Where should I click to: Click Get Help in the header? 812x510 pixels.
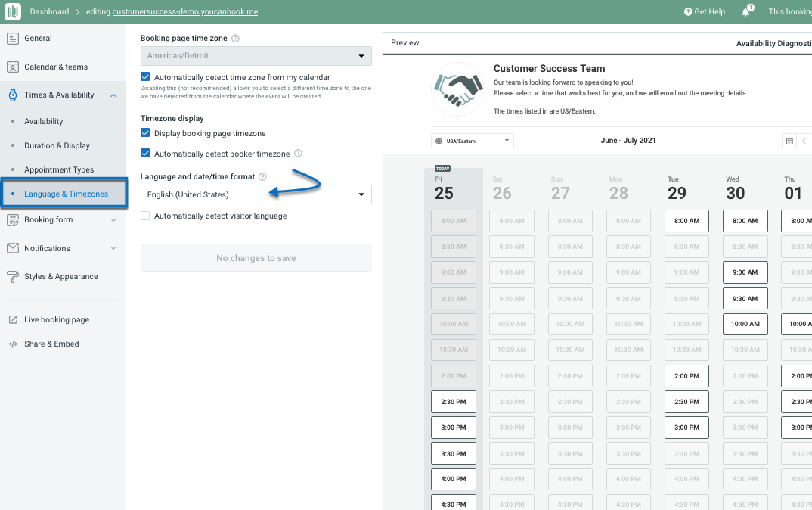[705, 11]
